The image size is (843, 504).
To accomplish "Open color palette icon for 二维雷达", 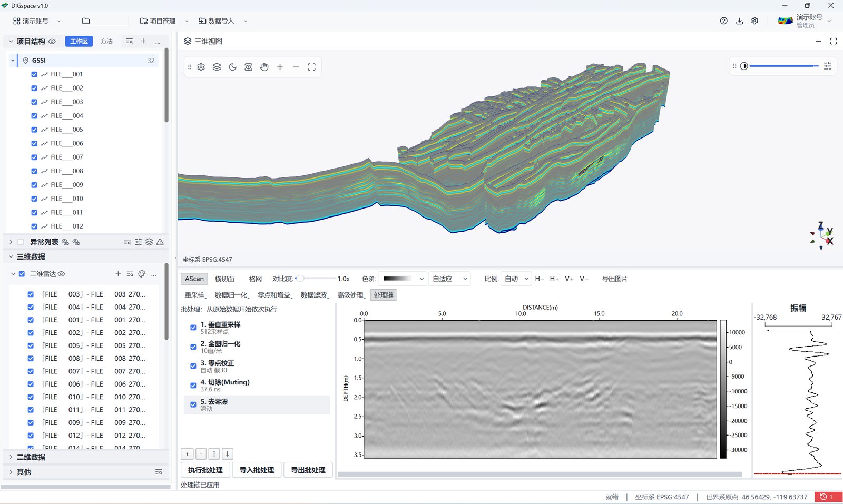I will (x=142, y=274).
